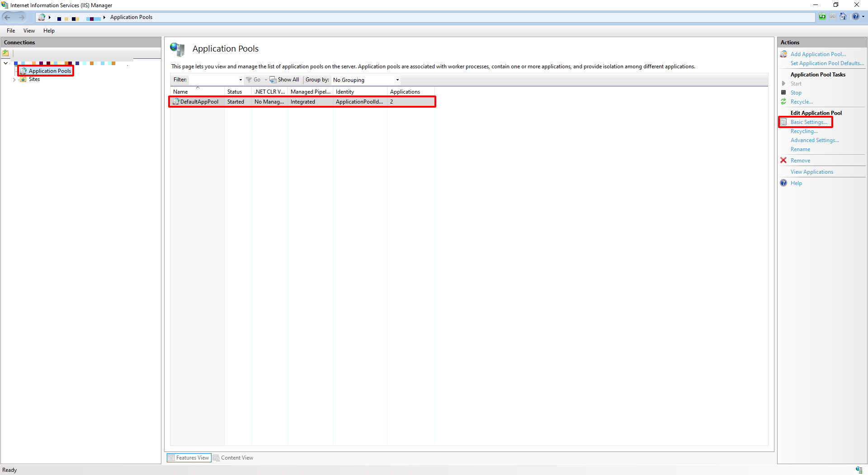Click the Rename link

800,149
